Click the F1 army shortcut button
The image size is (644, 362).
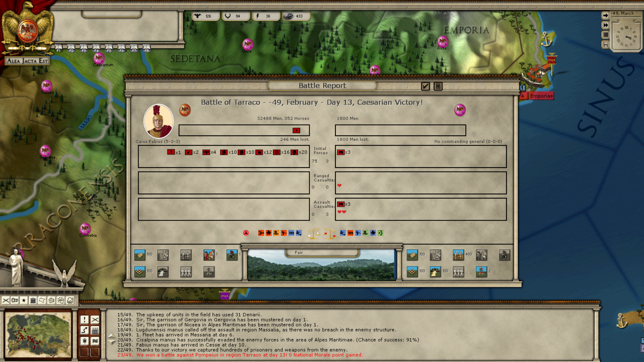(x=59, y=48)
